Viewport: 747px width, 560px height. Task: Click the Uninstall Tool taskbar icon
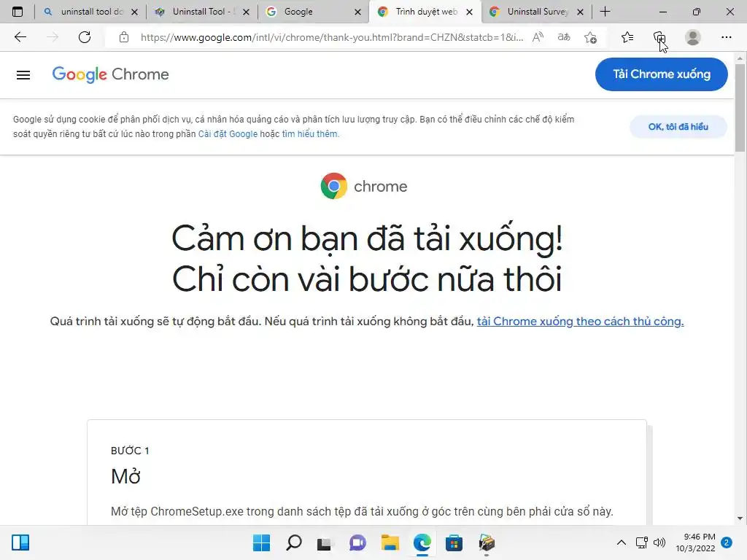(x=487, y=542)
